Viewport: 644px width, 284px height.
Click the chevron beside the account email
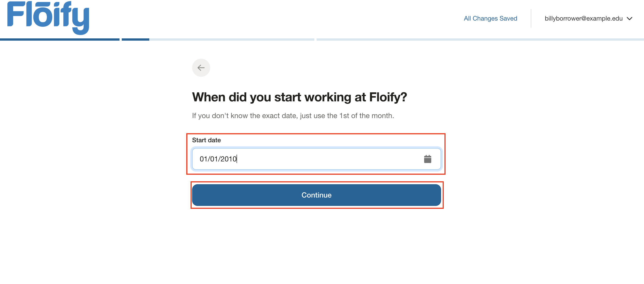pyautogui.click(x=630, y=19)
